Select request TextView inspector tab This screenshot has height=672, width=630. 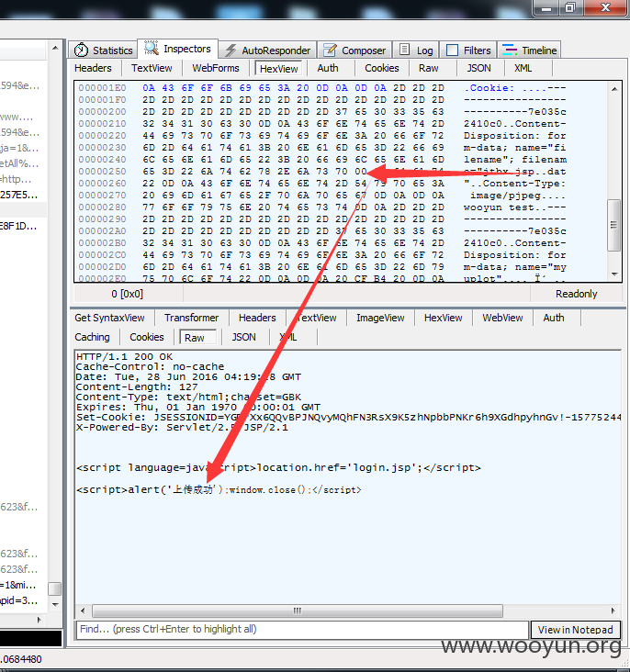152,68
